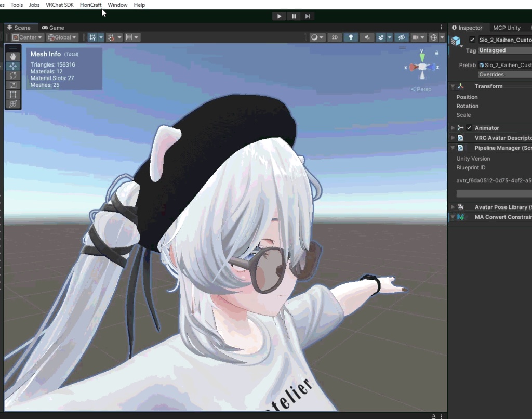Image resolution: width=532 pixels, height=419 pixels.
Task: Select the Move tool
Action: point(13,66)
